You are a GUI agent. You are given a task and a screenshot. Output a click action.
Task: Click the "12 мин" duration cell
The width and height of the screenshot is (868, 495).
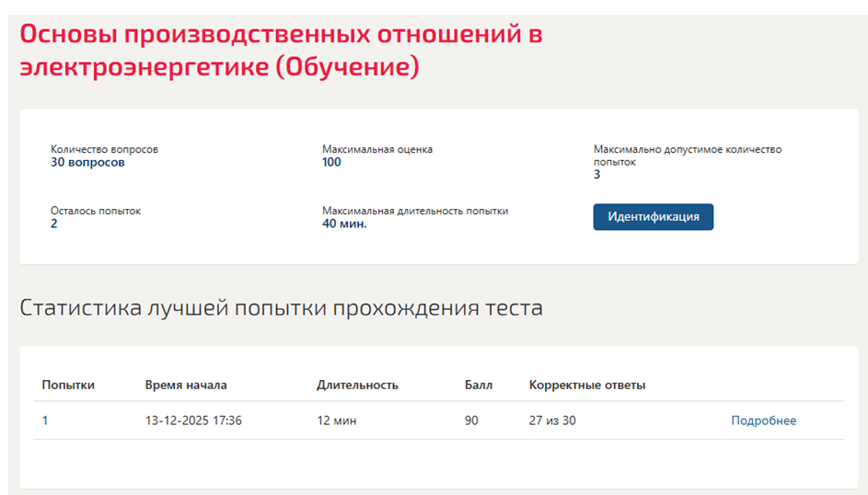click(337, 420)
